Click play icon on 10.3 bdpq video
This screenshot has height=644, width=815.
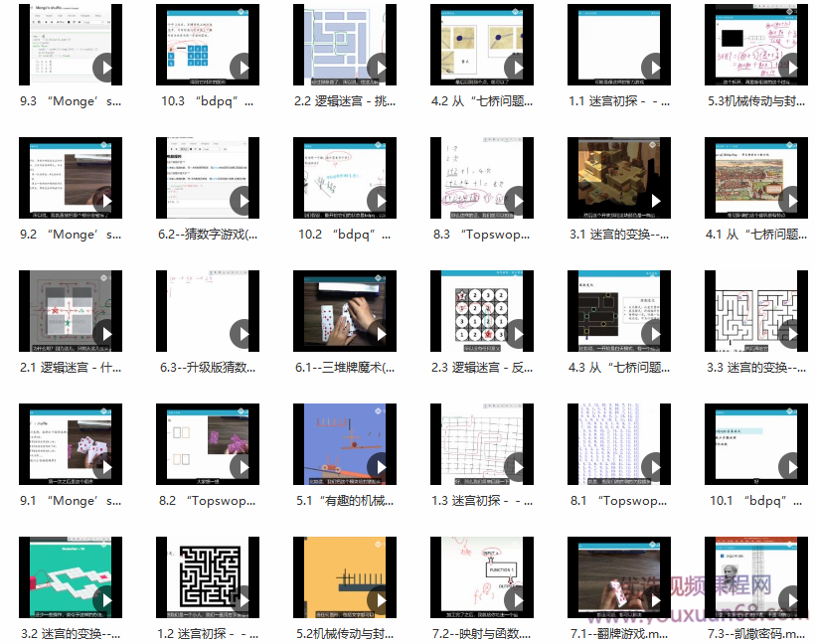(x=244, y=68)
